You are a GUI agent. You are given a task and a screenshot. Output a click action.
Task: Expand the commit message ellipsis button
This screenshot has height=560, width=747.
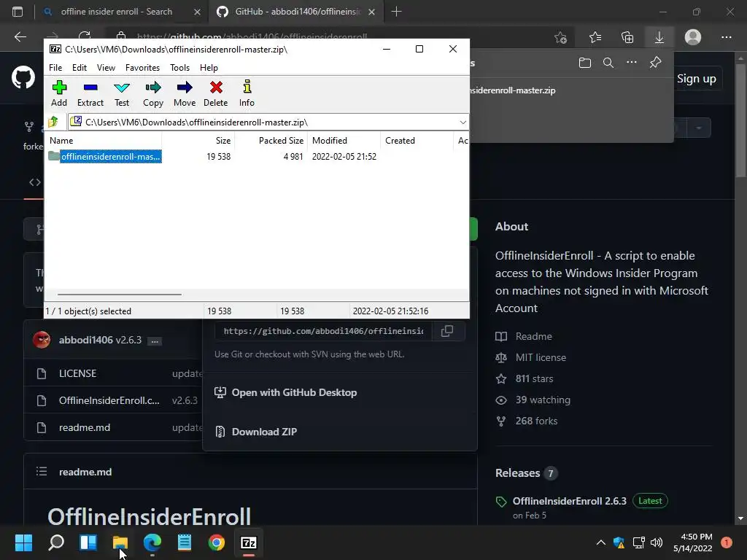[155, 341]
